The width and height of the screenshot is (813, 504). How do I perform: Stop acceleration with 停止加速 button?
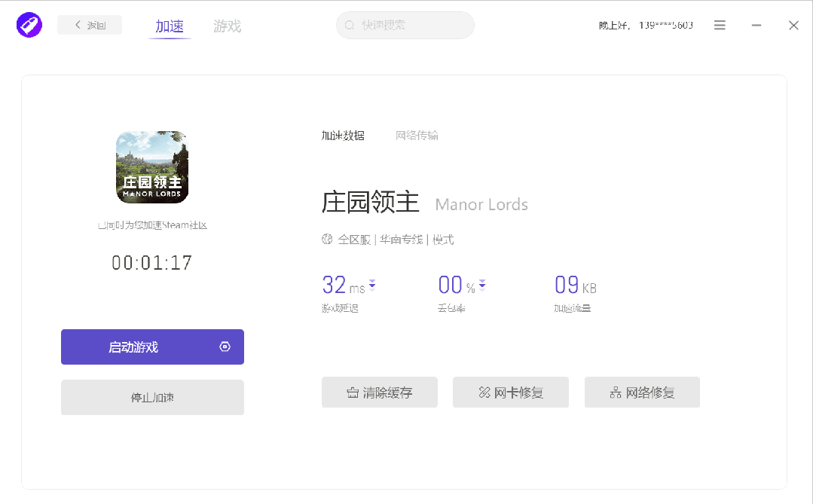pyautogui.click(x=152, y=397)
